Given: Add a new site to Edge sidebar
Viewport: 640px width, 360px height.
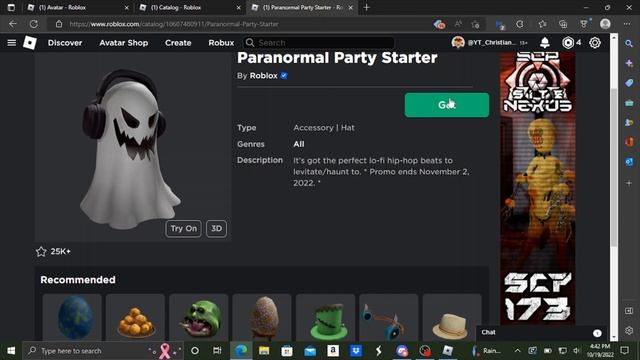Looking at the screenshot, I should pos(629,183).
